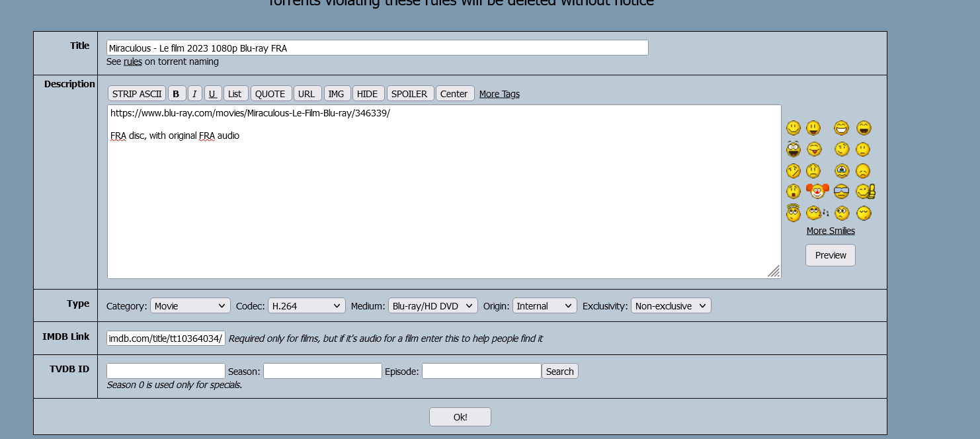
Task: Insert the sunglasses cool smiley
Action: pos(841,192)
